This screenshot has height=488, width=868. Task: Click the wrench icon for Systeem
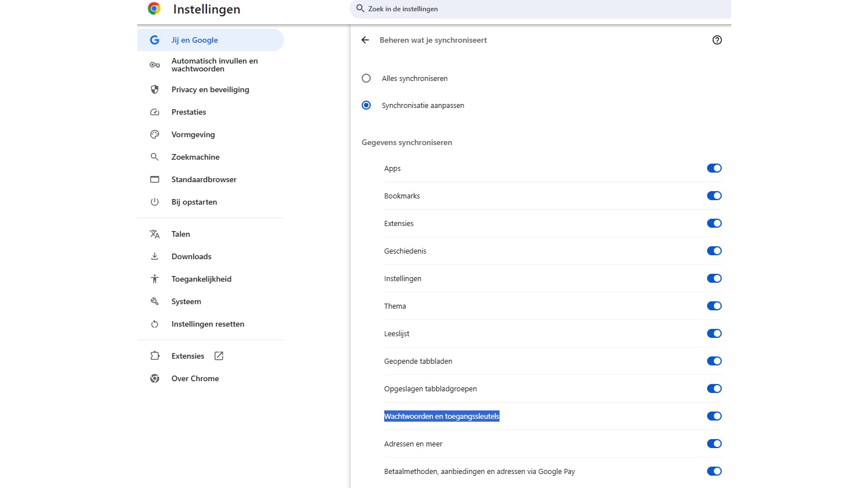pyautogui.click(x=155, y=301)
